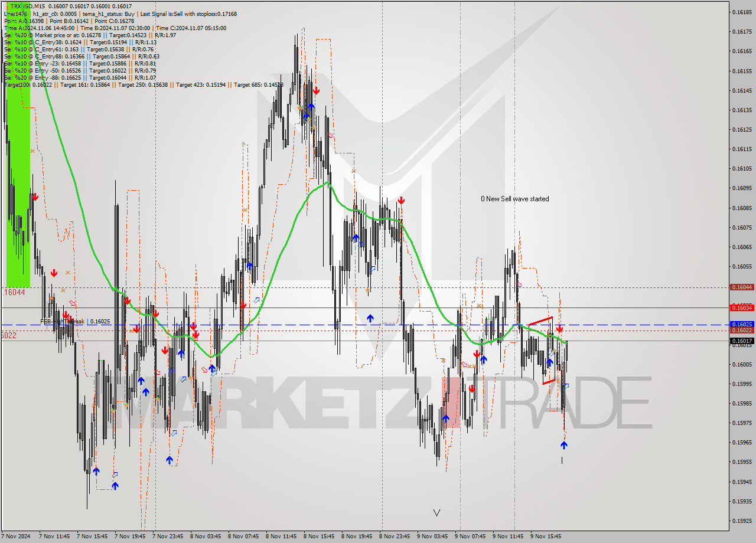Click the "0 New Sell wave started" annotation

[514, 199]
